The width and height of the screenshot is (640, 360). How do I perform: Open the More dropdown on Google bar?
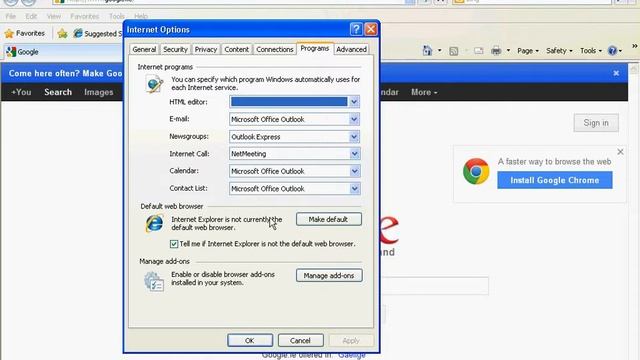point(424,92)
